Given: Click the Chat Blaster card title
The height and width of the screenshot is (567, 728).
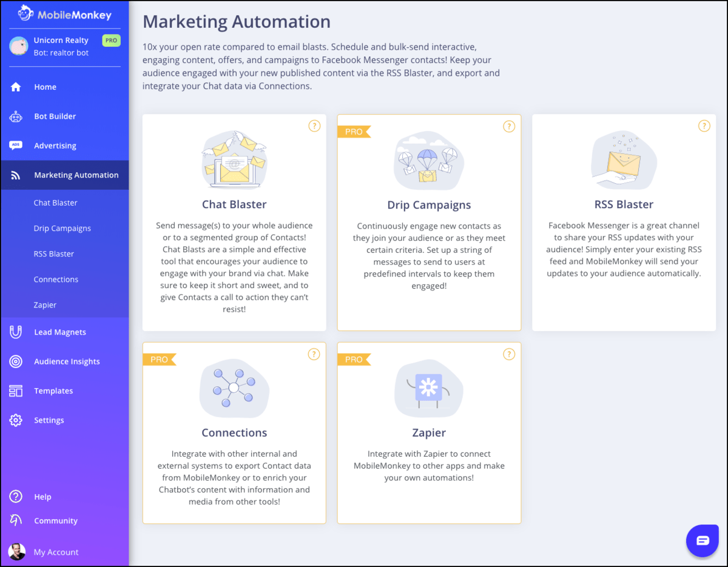Looking at the screenshot, I should [234, 204].
